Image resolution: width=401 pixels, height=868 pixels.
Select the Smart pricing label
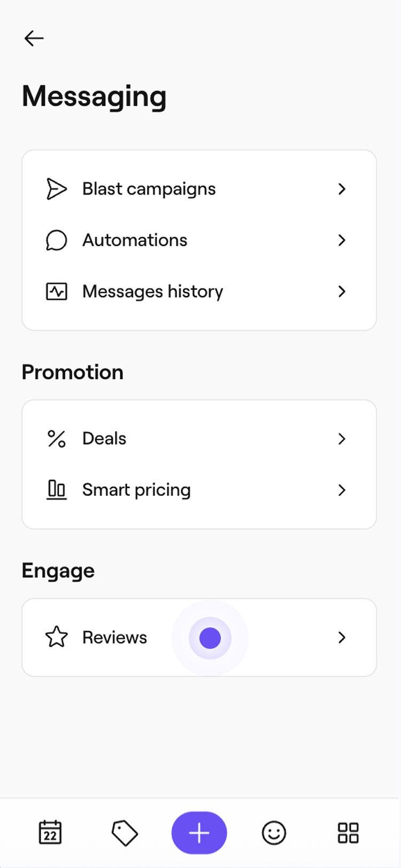(136, 490)
